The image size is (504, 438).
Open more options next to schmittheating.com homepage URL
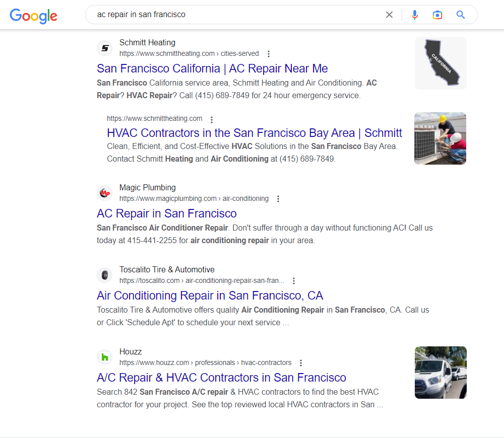(x=212, y=119)
